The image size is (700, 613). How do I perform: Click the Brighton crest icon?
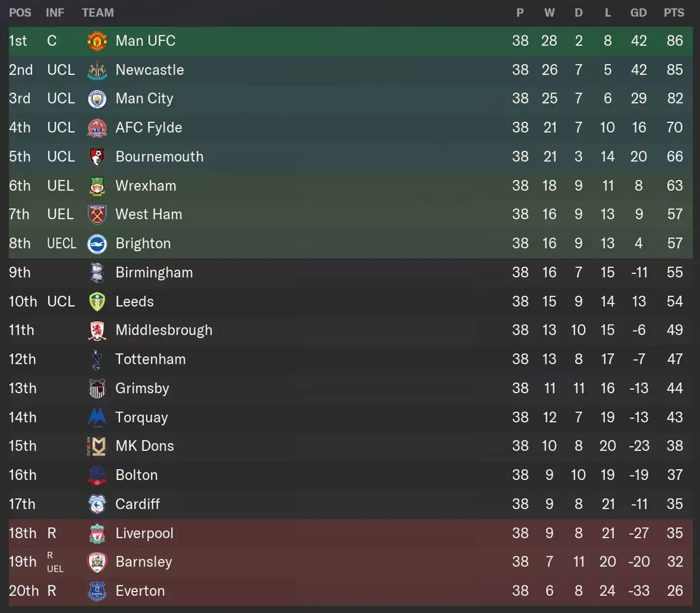pos(97,243)
